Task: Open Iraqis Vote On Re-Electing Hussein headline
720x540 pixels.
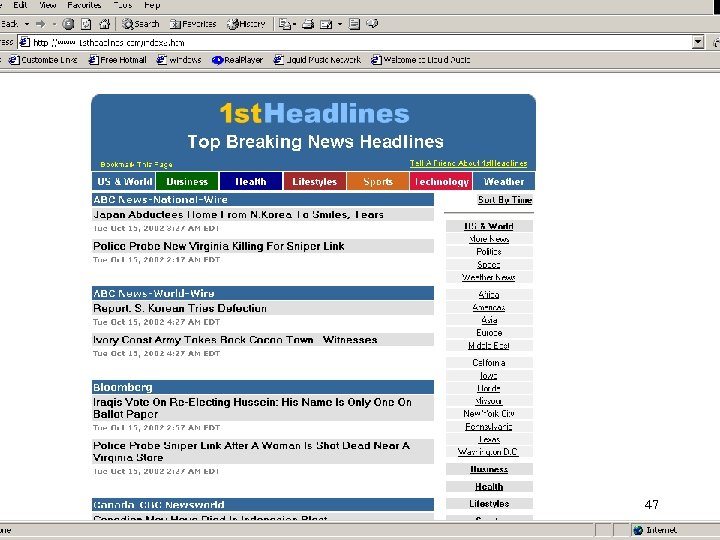Action: pyautogui.click(x=252, y=408)
